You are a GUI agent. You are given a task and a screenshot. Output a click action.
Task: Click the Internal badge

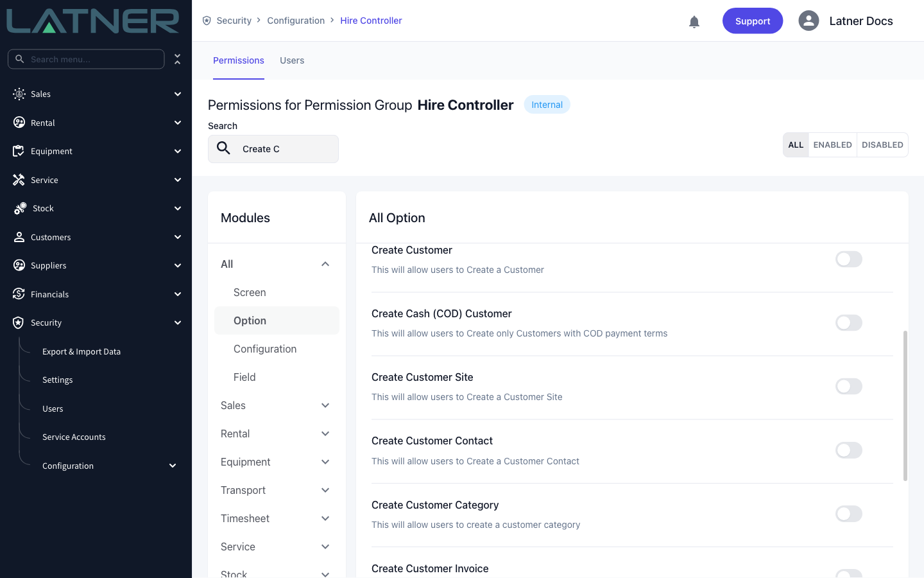point(547,105)
